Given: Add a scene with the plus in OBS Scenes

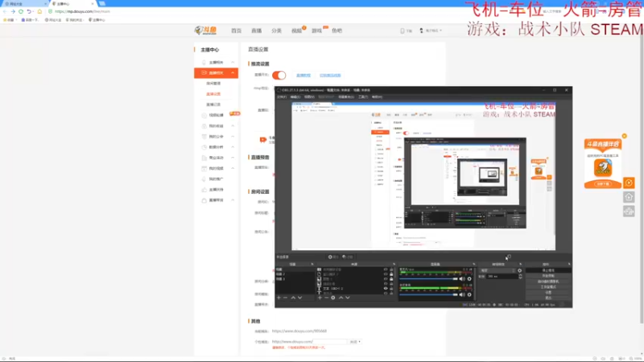Looking at the screenshot, I should tap(279, 298).
